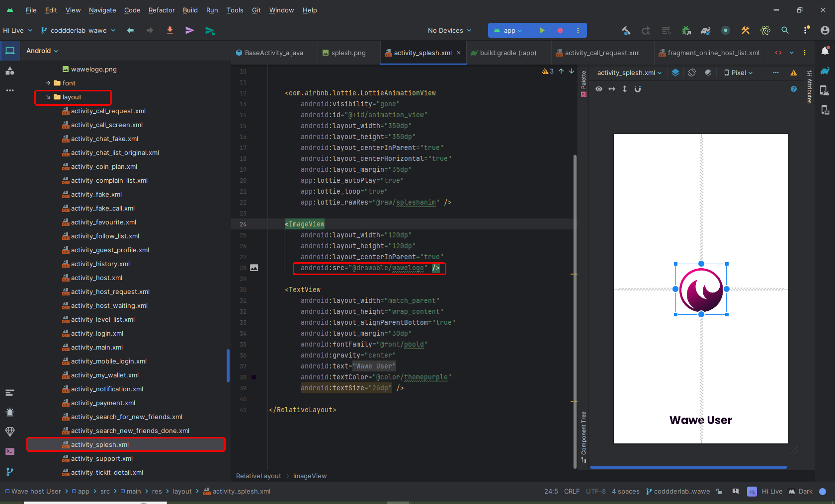
Task: Open the Refactor menu
Action: pyautogui.click(x=162, y=10)
